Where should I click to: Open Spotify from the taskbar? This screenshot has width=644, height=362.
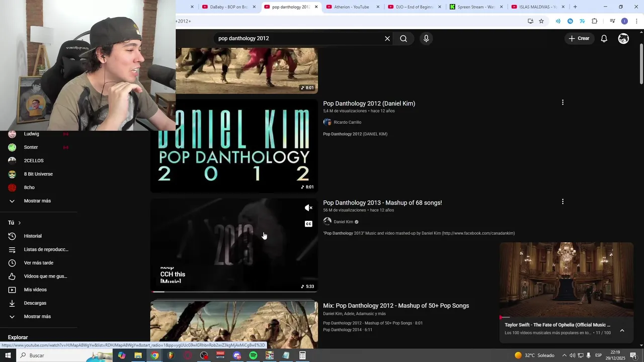253,355
